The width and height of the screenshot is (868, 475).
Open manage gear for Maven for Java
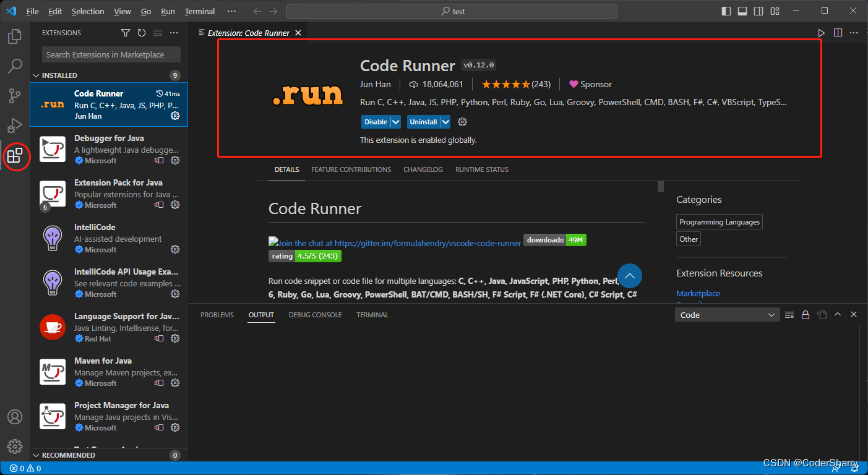point(175,383)
